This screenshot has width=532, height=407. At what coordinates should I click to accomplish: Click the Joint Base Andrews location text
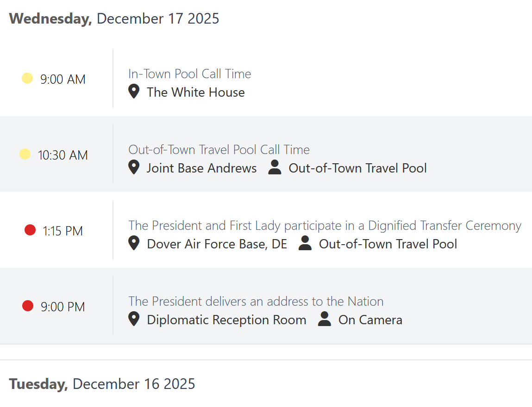coord(201,168)
